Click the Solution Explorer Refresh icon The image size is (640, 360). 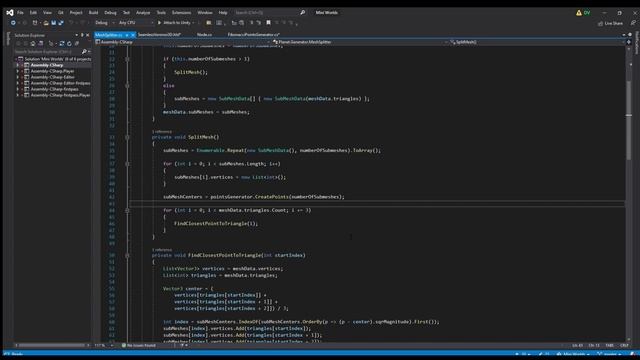click(x=69, y=43)
